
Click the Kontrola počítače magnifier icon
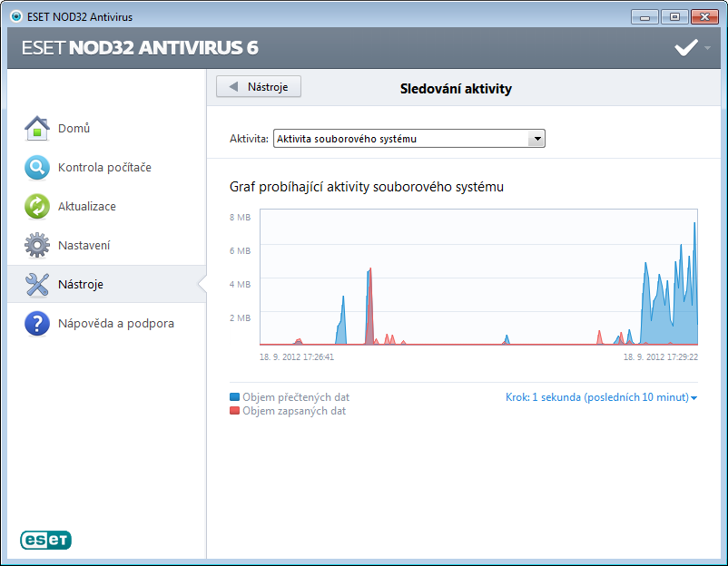[36, 168]
